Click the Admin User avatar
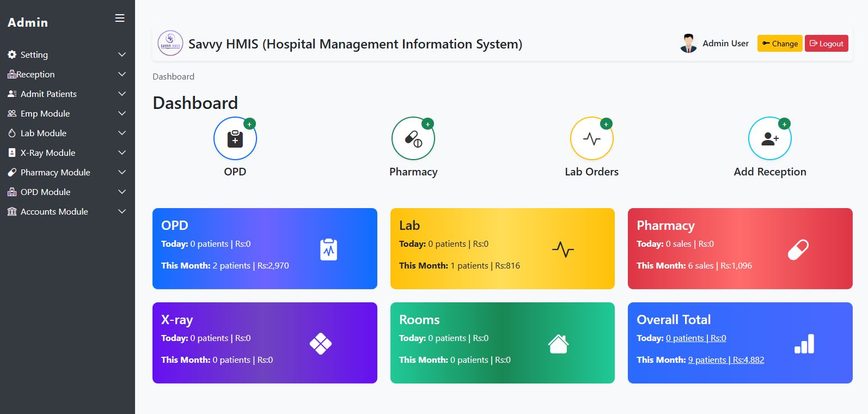868x414 pixels. (x=688, y=44)
